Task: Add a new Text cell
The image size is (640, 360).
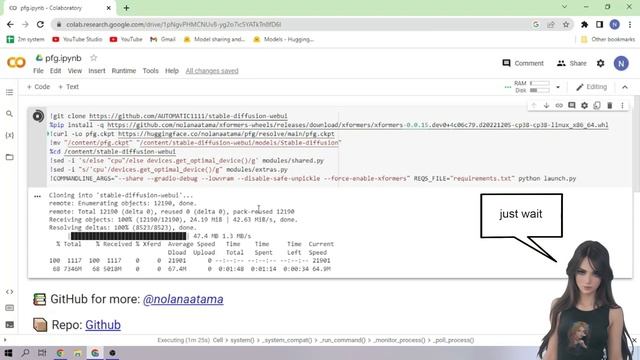Action: pos(68,87)
